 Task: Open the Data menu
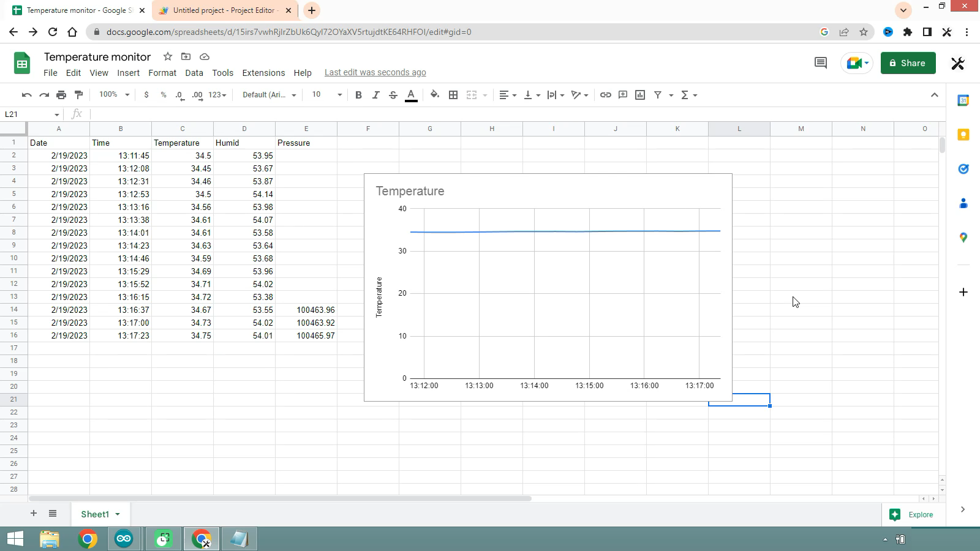194,73
